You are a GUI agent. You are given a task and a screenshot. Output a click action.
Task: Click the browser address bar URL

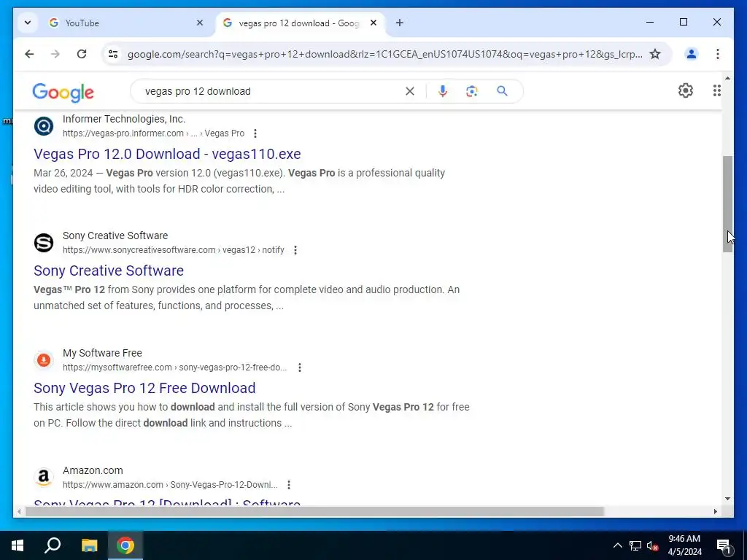coord(385,54)
